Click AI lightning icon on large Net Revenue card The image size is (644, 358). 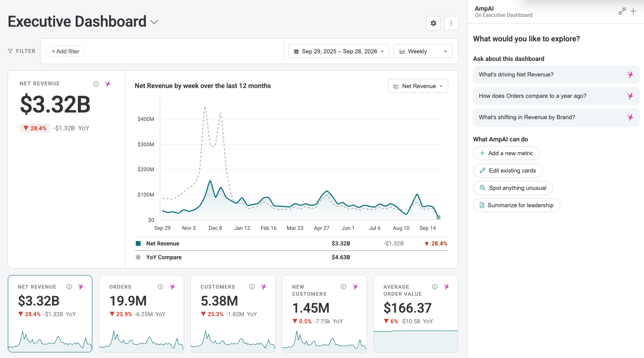(108, 84)
